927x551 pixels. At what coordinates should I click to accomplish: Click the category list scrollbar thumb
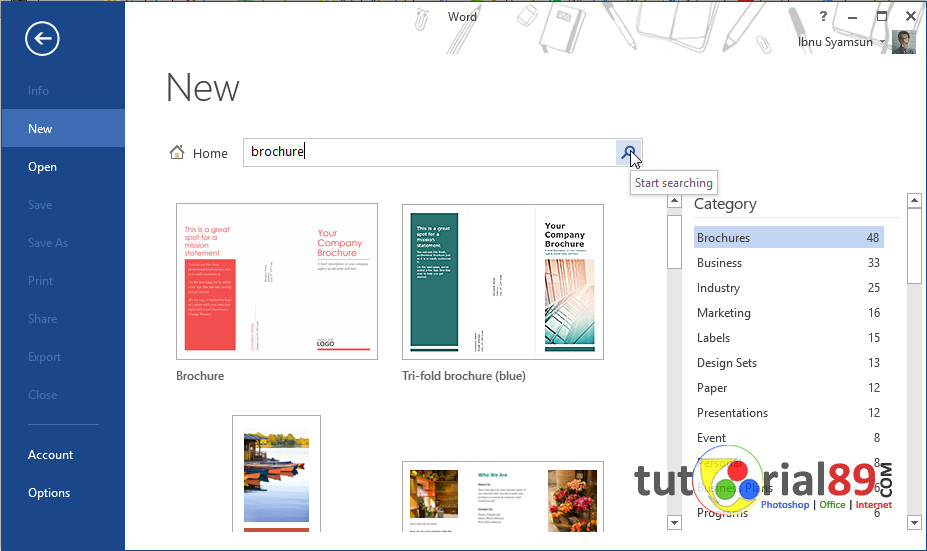[914, 246]
